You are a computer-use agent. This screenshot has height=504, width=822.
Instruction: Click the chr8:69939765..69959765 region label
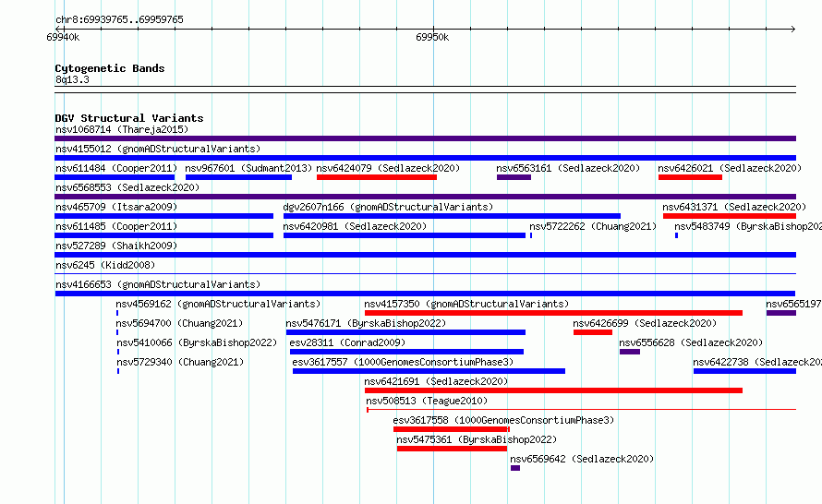pyautogui.click(x=119, y=19)
